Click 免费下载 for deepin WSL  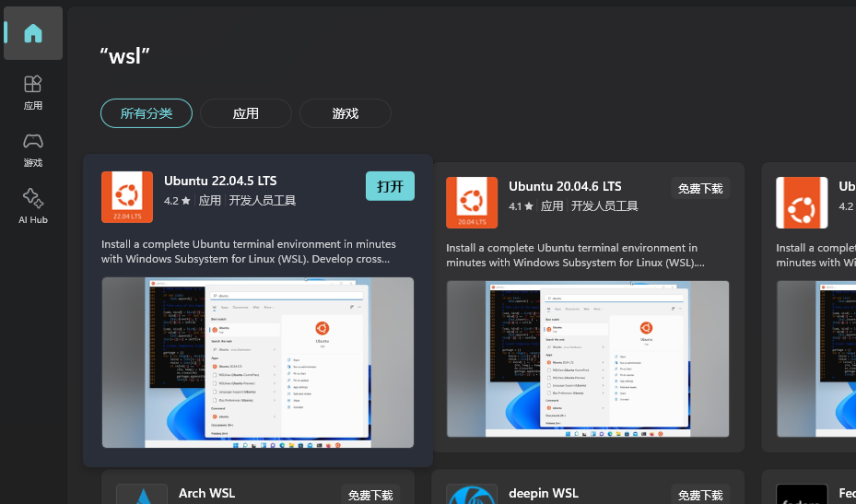tap(700, 495)
